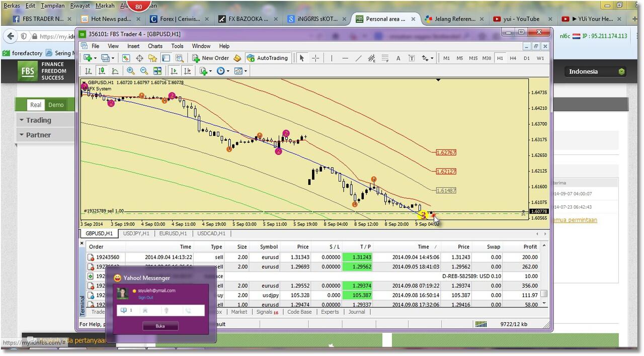Select the Real account tab on website
Viewport: 644px width, 356px height.
[x=36, y=105]
